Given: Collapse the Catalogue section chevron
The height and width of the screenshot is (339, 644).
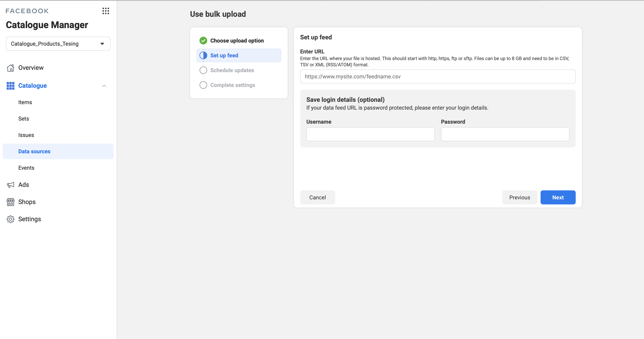Looking at the screenshot, I should point(104,86).
